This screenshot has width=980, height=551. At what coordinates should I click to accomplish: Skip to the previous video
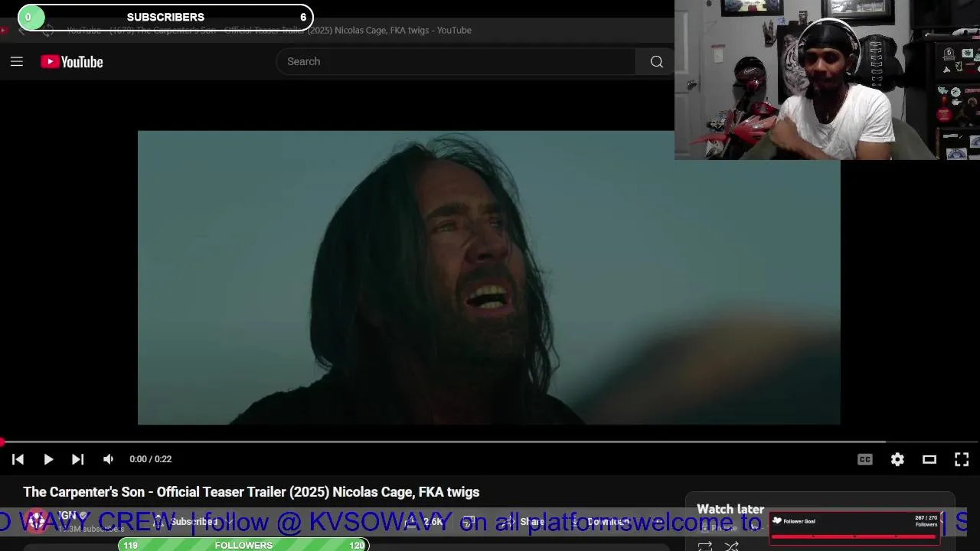click(x=18, y=459)
